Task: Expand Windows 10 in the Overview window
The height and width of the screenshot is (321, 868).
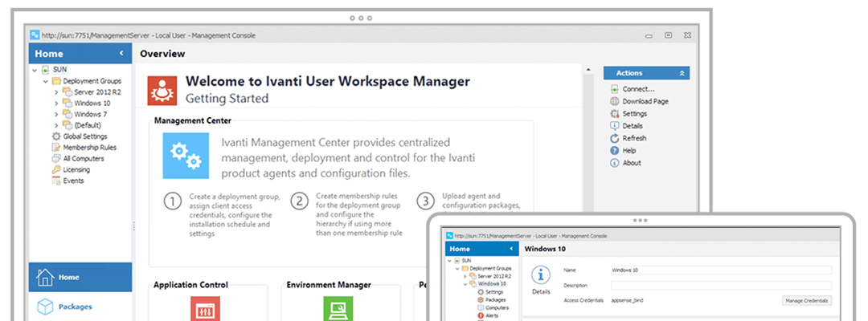Action: [56, 104]
